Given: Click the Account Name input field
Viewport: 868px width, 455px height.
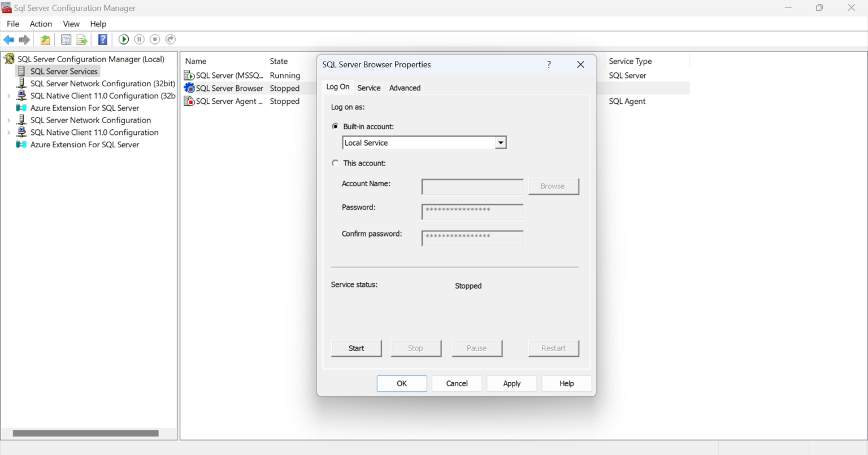Looking at the screenshot, I should tap(472, 186).
